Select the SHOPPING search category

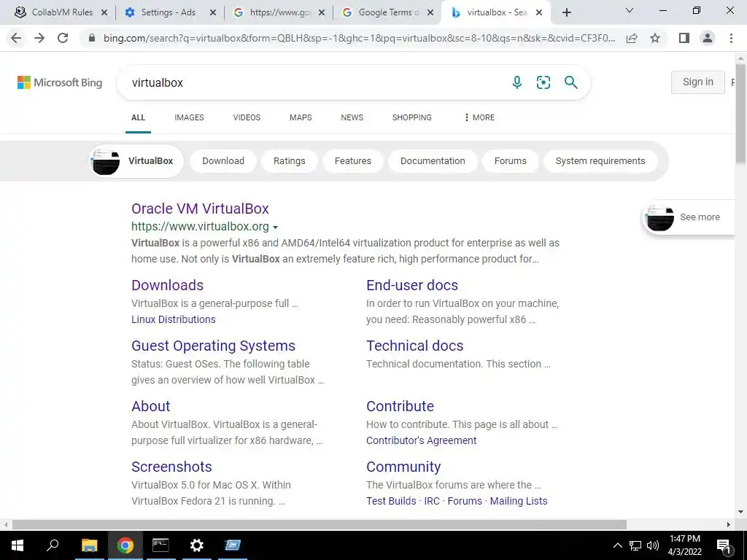(x=412, y=117)
